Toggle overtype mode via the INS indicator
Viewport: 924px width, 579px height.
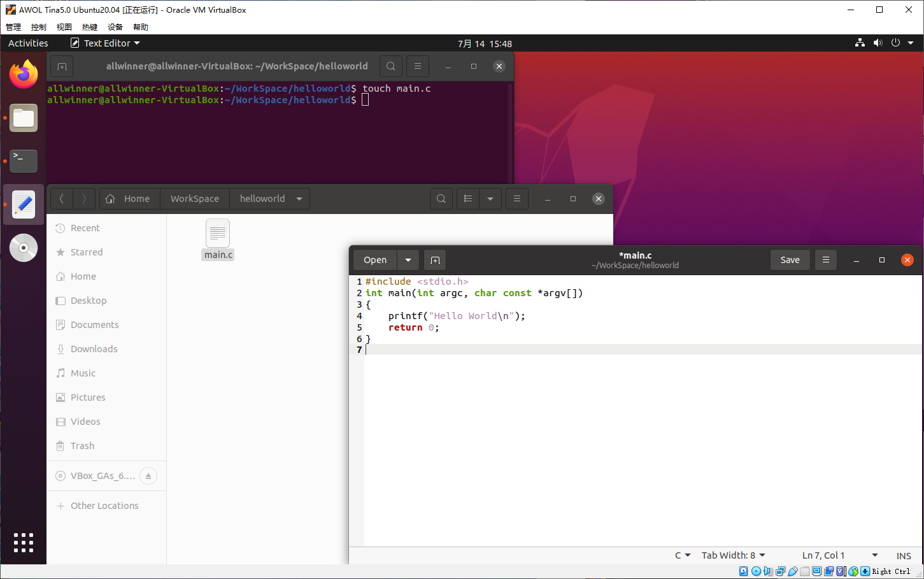(904, 555)
